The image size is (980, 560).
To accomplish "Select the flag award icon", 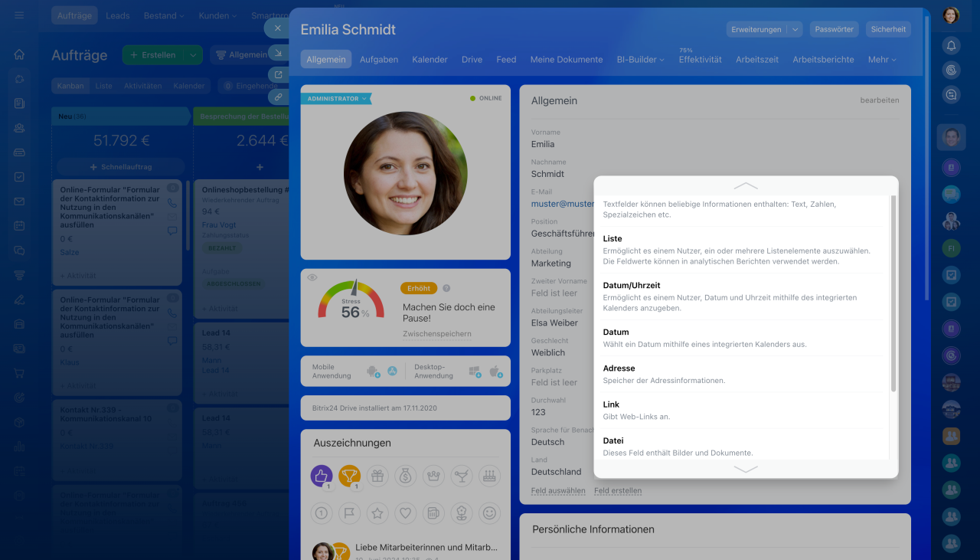I will [350, 513].
